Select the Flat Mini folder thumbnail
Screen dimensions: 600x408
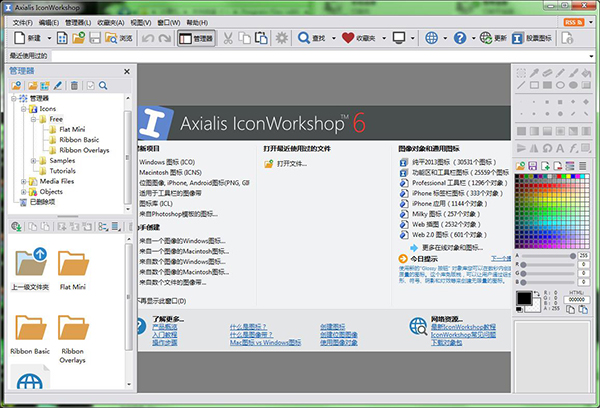pyautogui.click(x=73, y=270)
